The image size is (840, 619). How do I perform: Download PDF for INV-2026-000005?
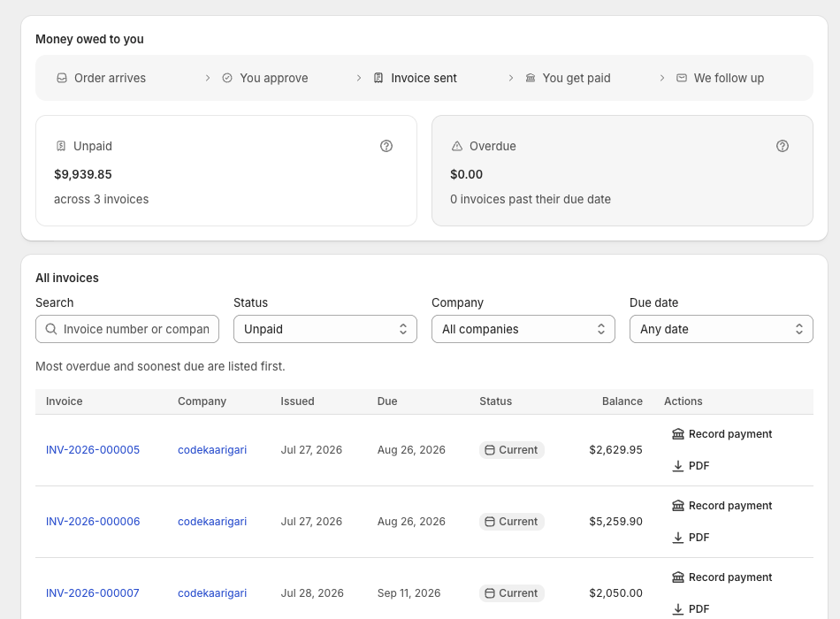tap(691, 466)
